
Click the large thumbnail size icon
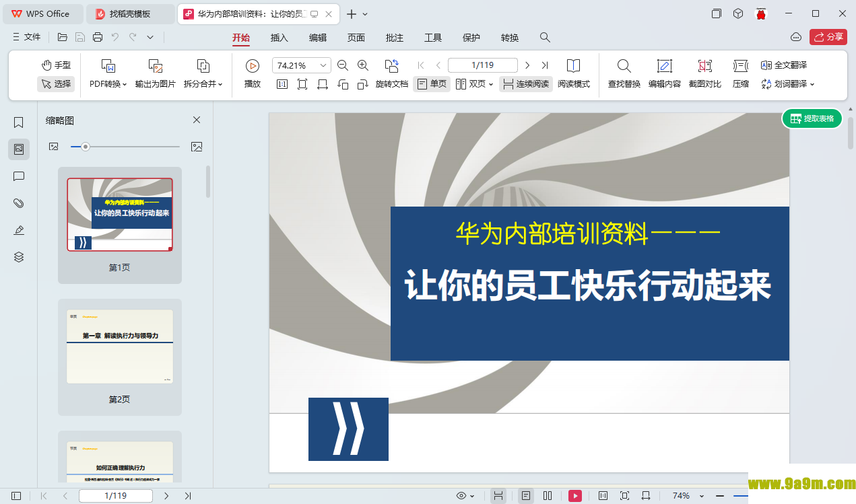click(x=197, y=146)
